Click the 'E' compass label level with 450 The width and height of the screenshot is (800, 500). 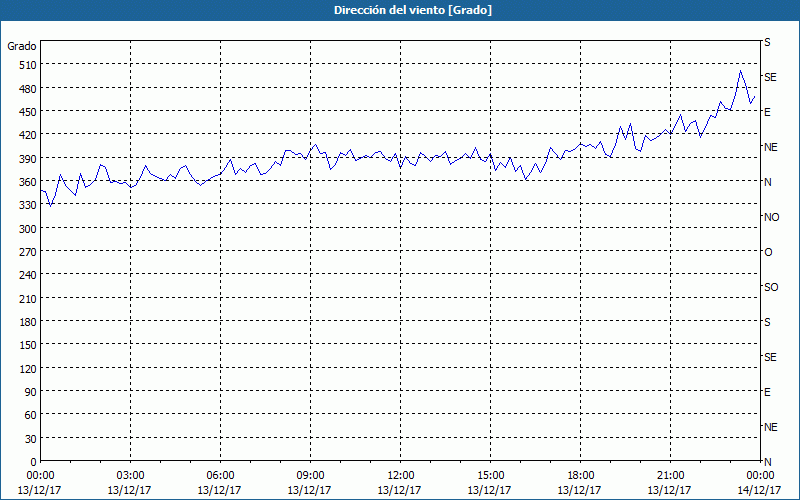pos(767,112)
